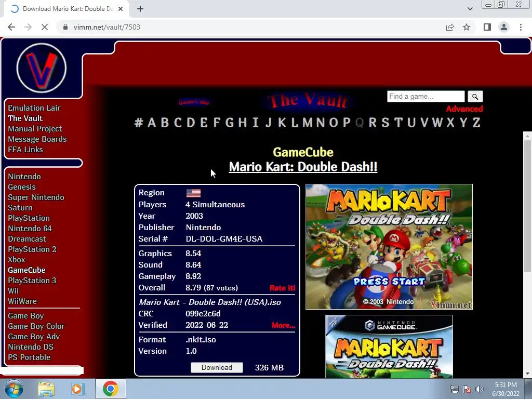
Task: Stop page loading with X icon
Action: pyautogui.click(x=45, y=27)
